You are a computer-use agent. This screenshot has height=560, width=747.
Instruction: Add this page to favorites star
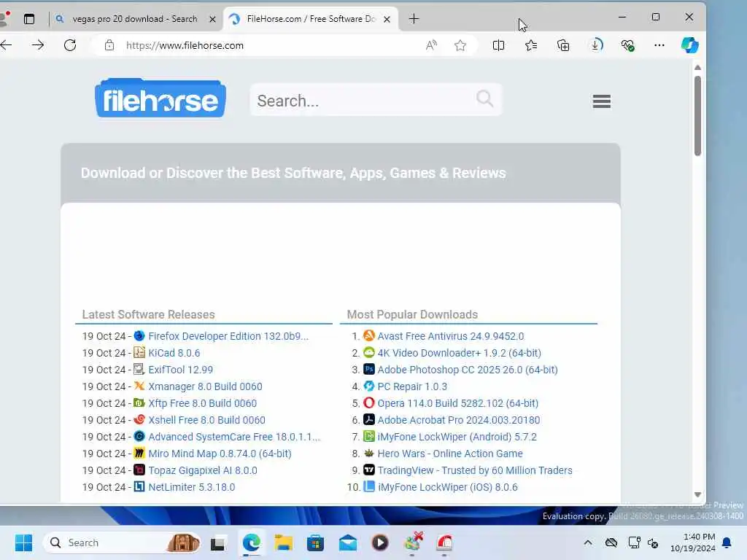(460, 45)
